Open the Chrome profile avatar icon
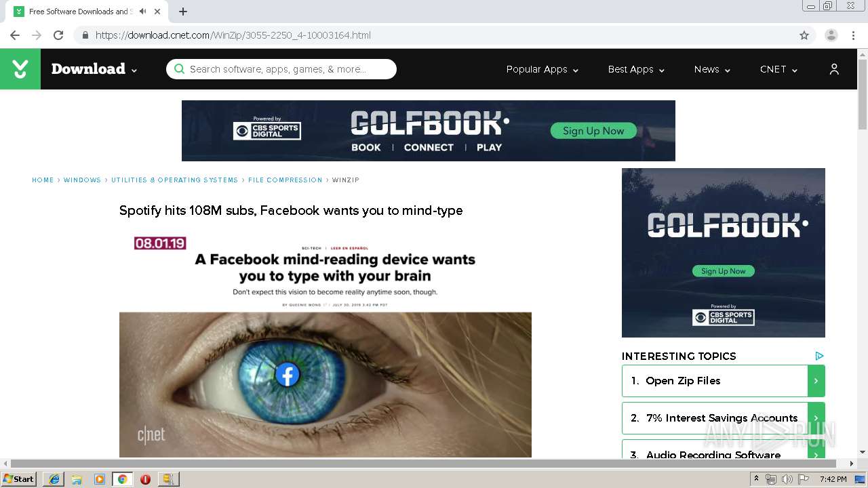 (831, 35)
